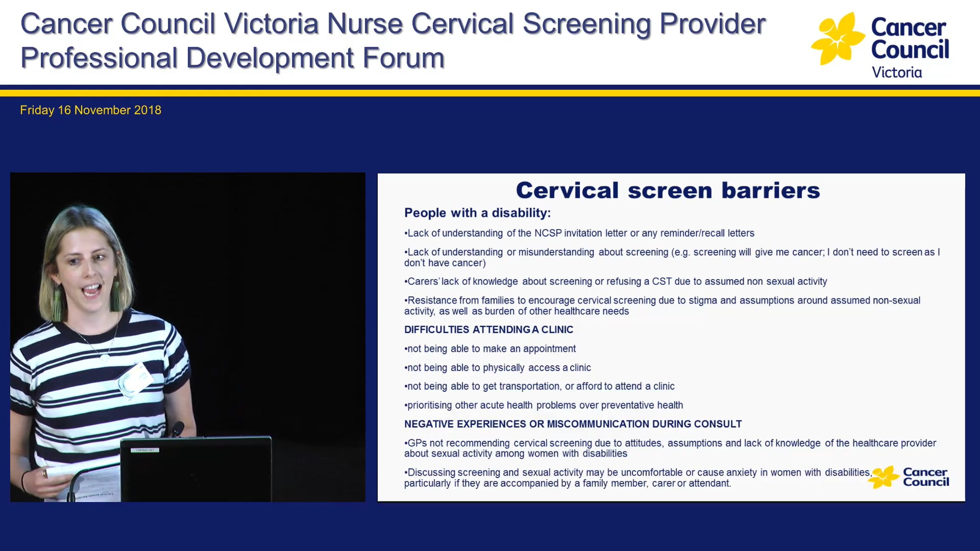Click the Cancer Council Victoria wordmark text
The height and width of the screenshot is (551, 980).
[910, 47]
